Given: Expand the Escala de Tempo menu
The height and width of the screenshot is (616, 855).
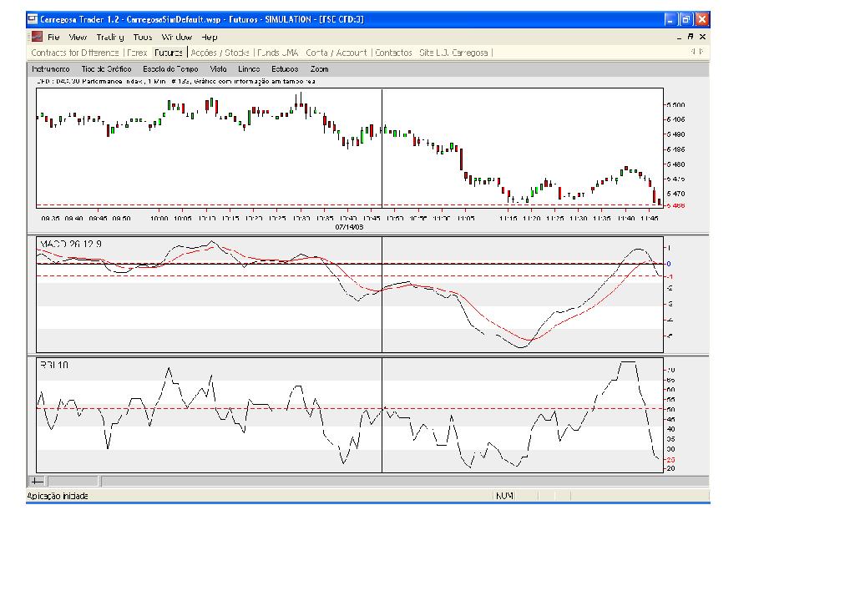Looking at the screenshot, I should 170,69.
